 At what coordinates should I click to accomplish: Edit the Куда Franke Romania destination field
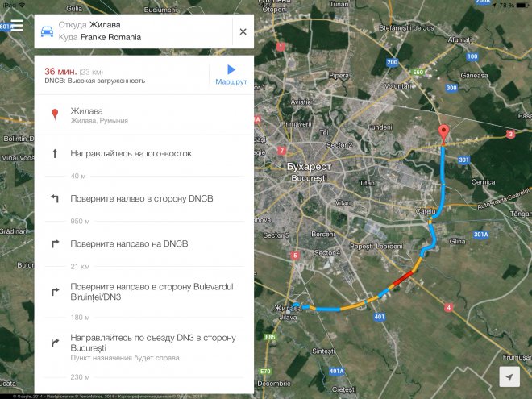[100, 37]
